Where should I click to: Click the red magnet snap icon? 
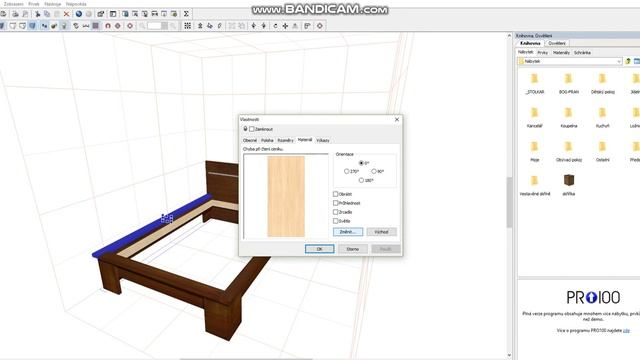pos(108,26)
